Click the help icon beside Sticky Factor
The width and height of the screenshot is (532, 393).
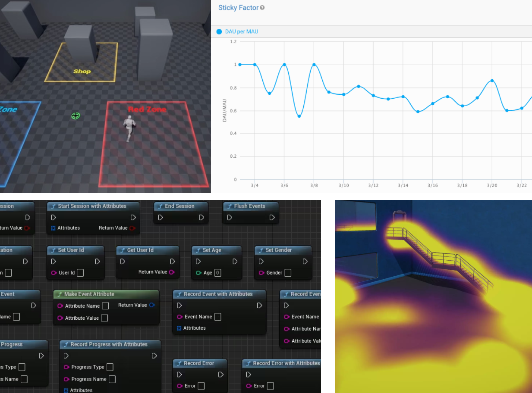[262, 8]
